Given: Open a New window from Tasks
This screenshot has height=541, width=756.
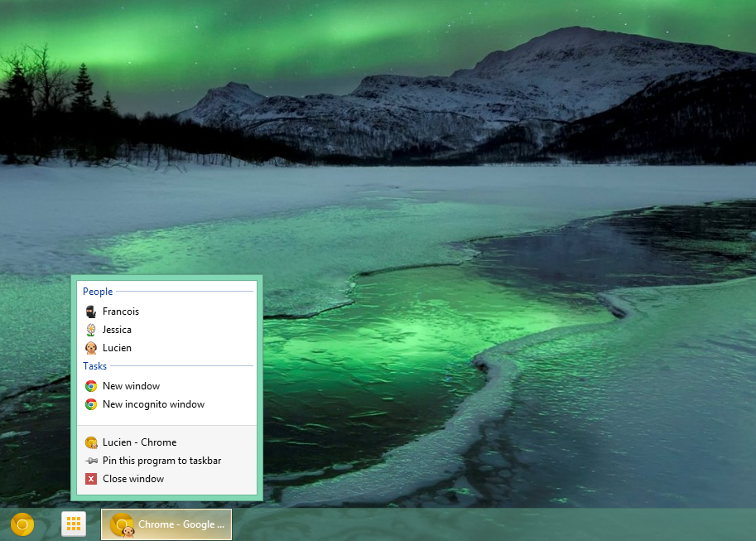Looking at the screenshot, I should point(131,386).
